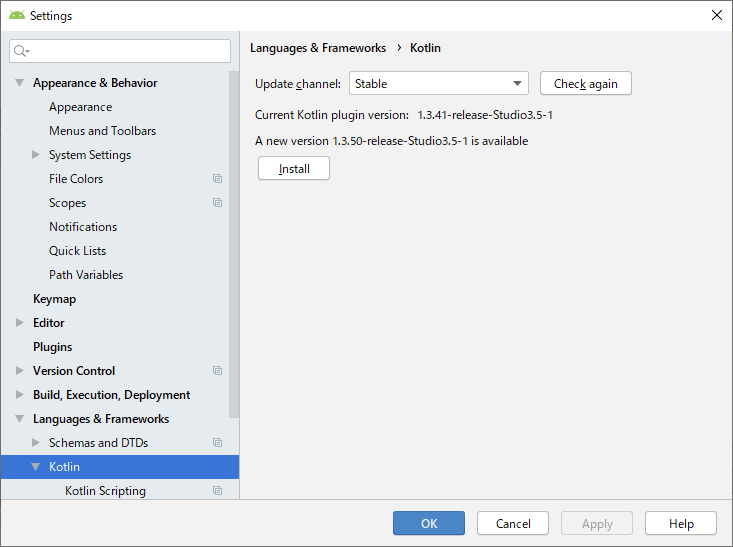Viewport: 733px width, 547px height.
Task: Collapse the Appearance & Behavior section
Action: point(20,83)
